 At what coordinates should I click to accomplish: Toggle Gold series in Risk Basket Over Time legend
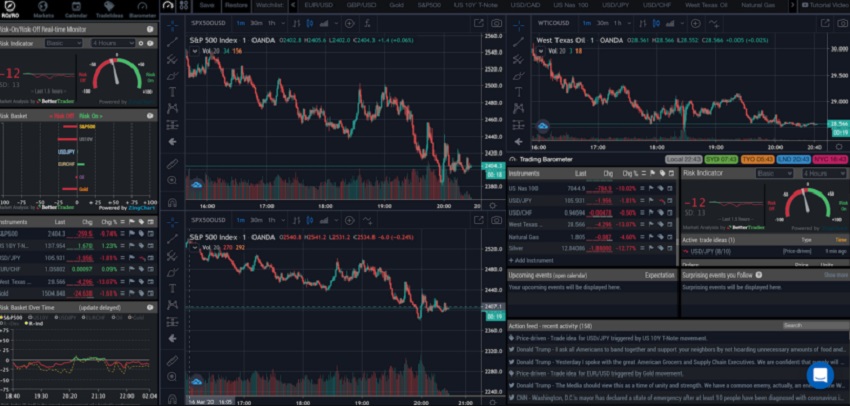click(136, 318)
